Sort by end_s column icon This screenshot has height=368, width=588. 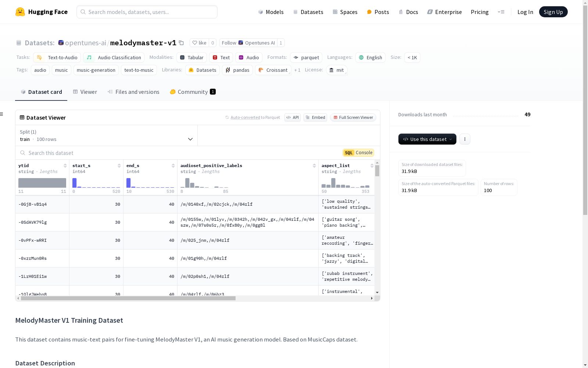[x=173, y=166]
